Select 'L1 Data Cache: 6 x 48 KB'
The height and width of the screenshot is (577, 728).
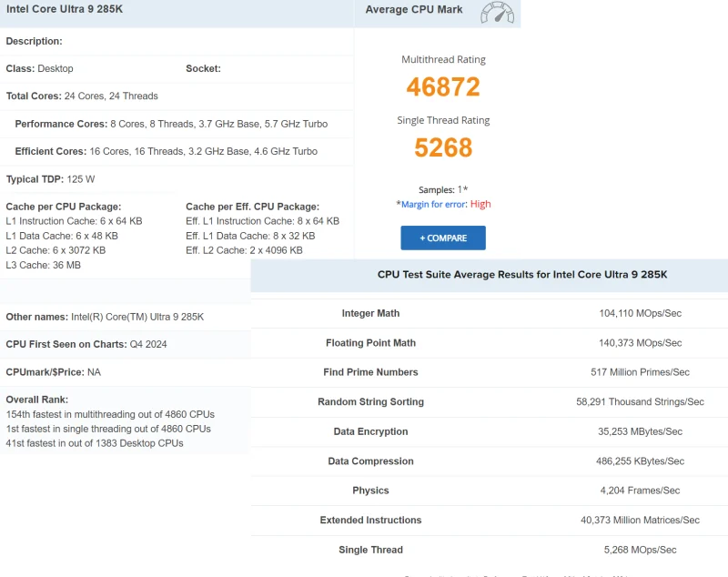pyautogui.click(x=62, y=236)
